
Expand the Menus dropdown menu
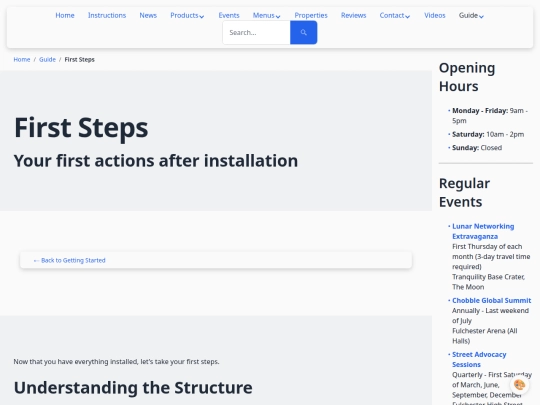(267, 15)
